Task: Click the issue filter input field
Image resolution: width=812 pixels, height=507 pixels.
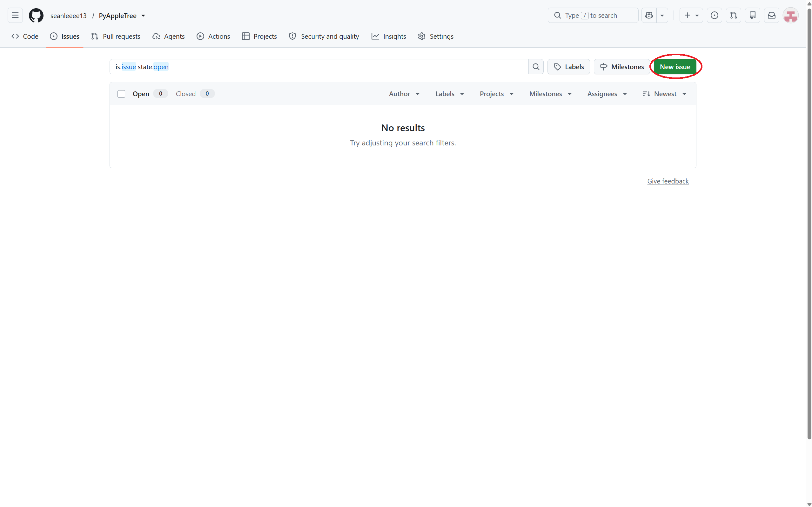Action: [x=319, y=67]
